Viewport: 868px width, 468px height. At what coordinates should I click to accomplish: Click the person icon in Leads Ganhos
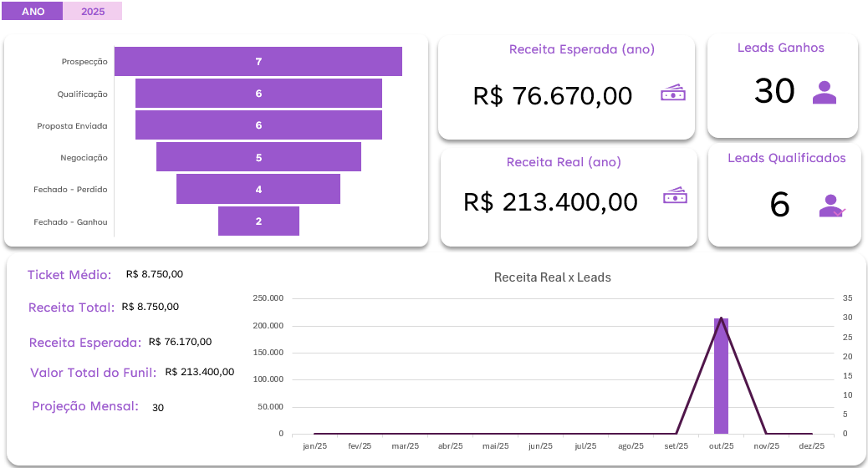click(x=825, y=92)
